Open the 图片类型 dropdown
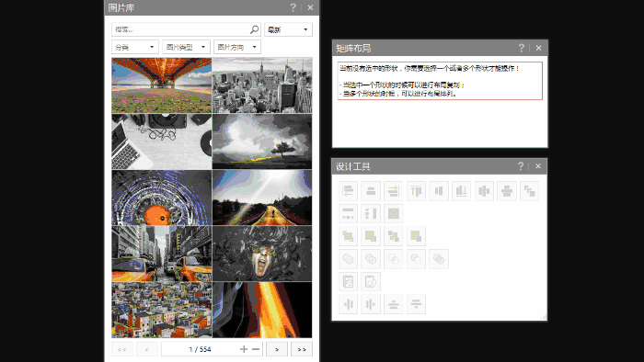644x362 pixels. [x=186, y=47]
